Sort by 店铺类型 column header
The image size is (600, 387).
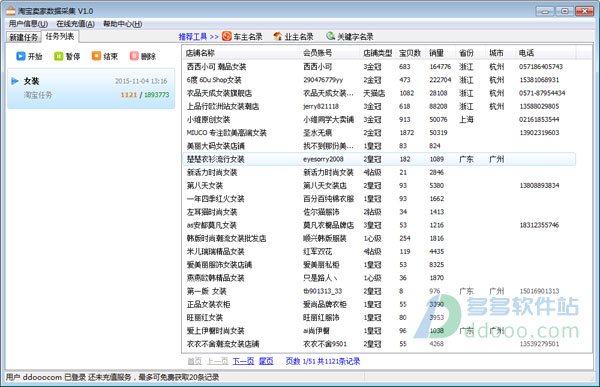pos(378,53)
